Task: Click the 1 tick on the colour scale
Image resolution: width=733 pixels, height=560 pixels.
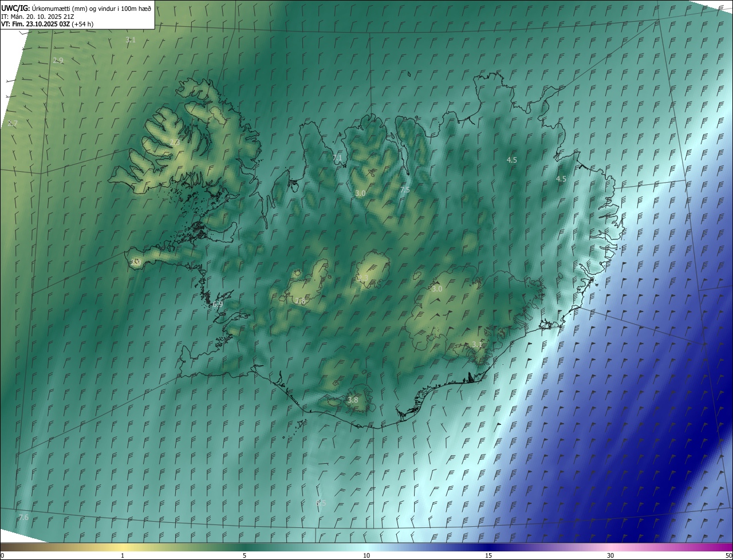Action: (x=123, y=555)
